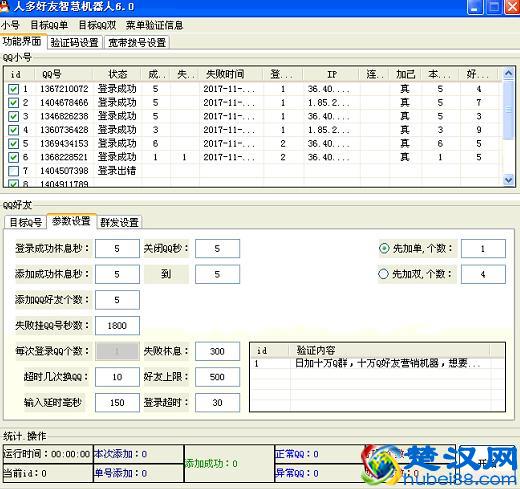520x489 pixels.
Task: Click the 登录出错 status cell
Action: point(117,171)
